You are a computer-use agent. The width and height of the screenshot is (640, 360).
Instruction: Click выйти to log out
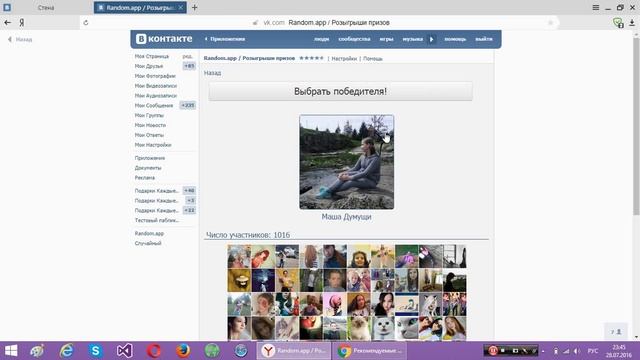[484, 39]
